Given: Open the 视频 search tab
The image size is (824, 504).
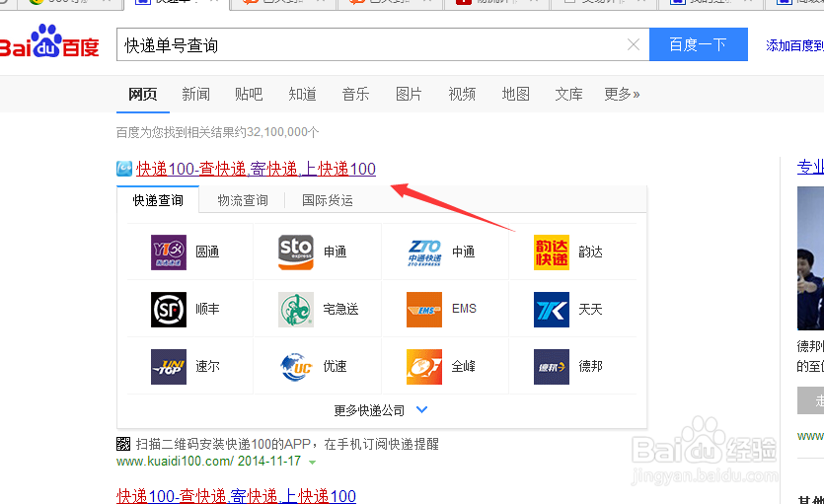Looking at the screenshot, I should [462, 94].
